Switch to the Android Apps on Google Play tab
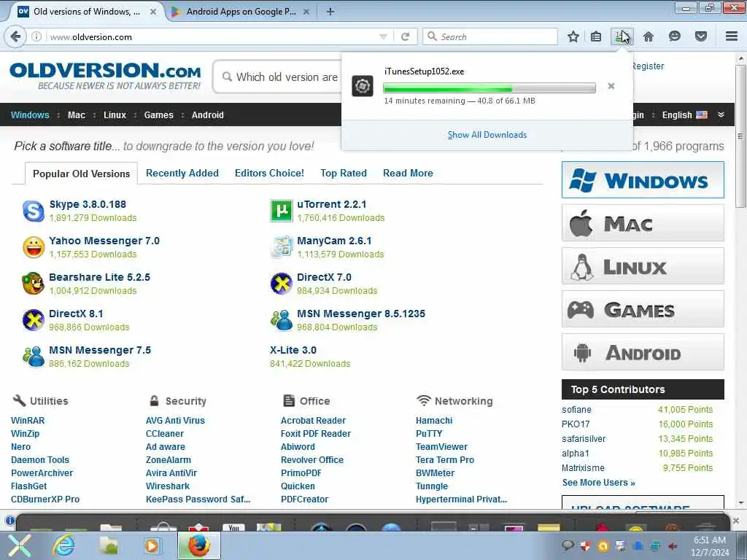 click(241, 12)
